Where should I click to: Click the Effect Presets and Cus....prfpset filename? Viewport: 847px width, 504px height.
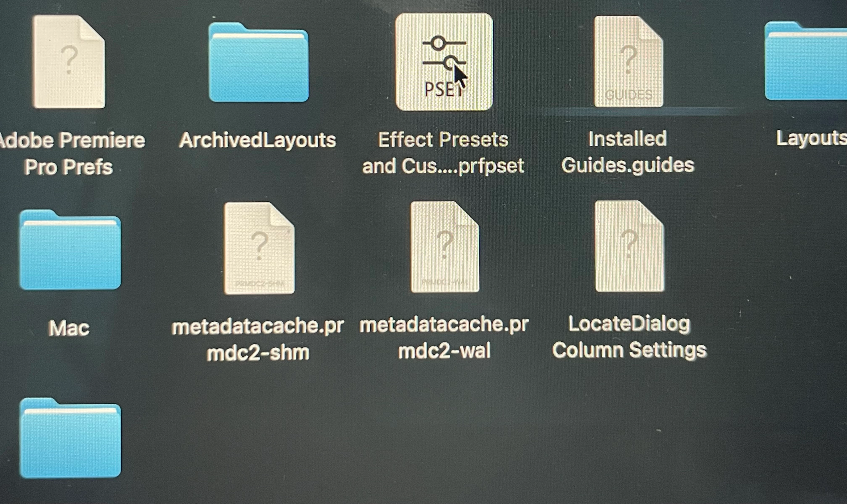[x=443, y=153]
